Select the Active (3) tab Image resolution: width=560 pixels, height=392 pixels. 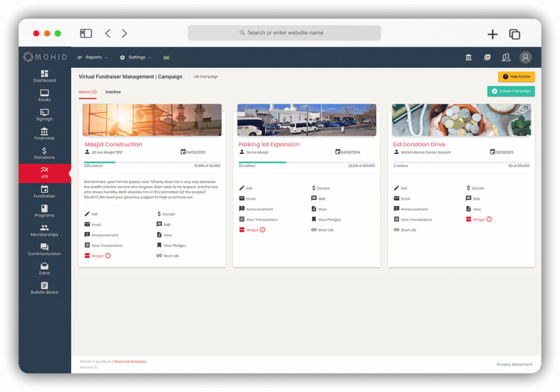click(x=87, y=92)
